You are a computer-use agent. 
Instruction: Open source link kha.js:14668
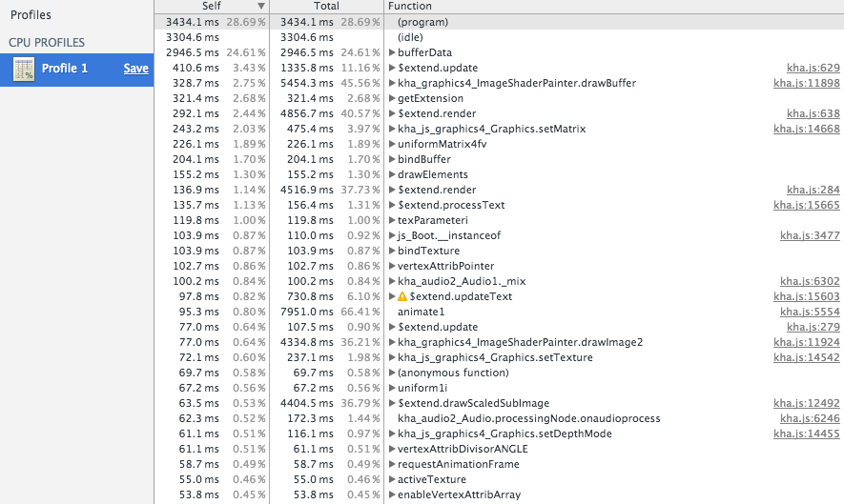point(806,129)
